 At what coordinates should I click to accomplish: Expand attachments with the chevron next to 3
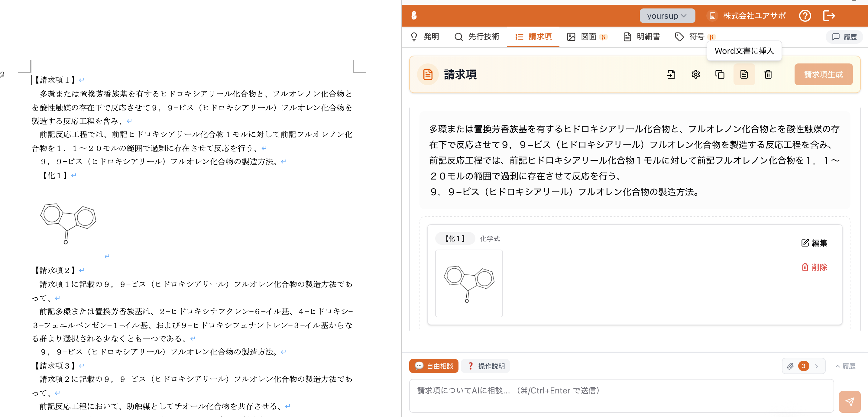(816, 366)
